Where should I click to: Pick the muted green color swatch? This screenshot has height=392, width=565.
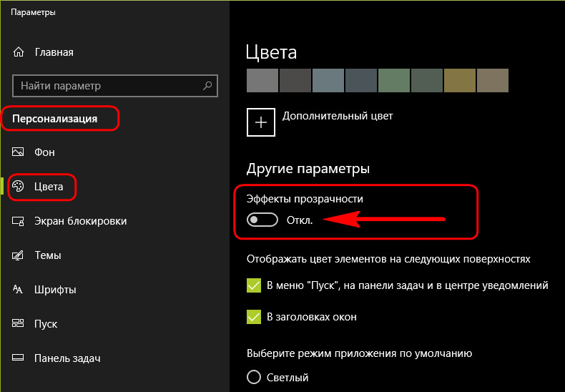click(394, 80)
